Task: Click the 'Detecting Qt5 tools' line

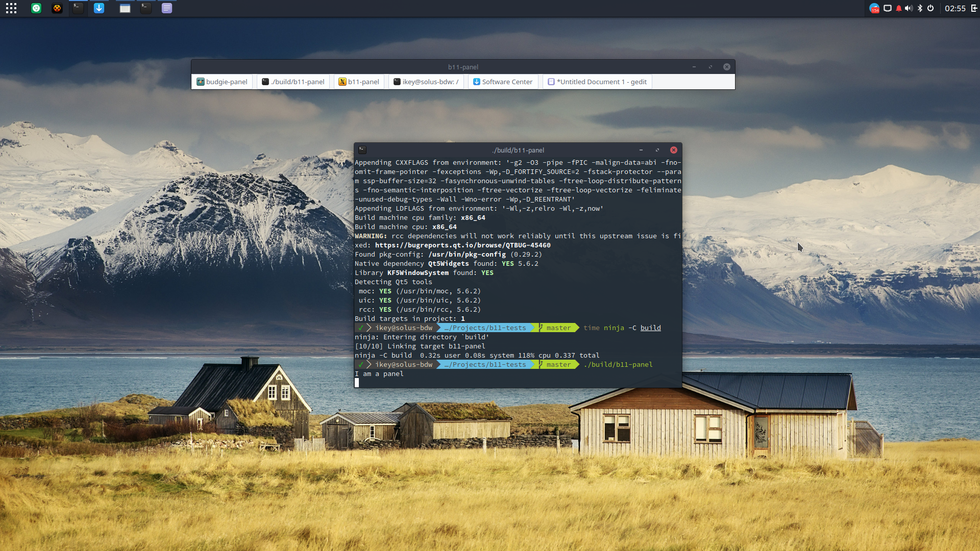Action: [394, 282]
